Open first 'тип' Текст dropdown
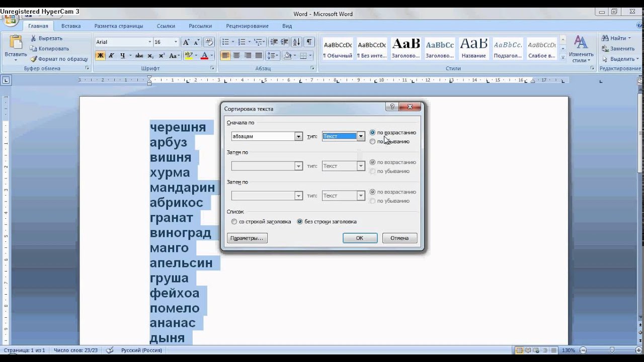Image resolution: width=644 pixels, height=362 pixels. click(x=361, y=136)
